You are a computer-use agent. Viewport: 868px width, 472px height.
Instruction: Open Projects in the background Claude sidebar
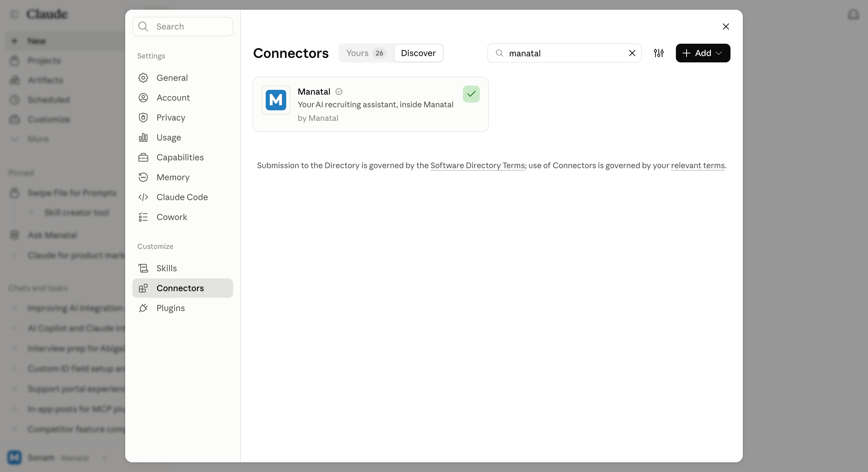(44, 61)
